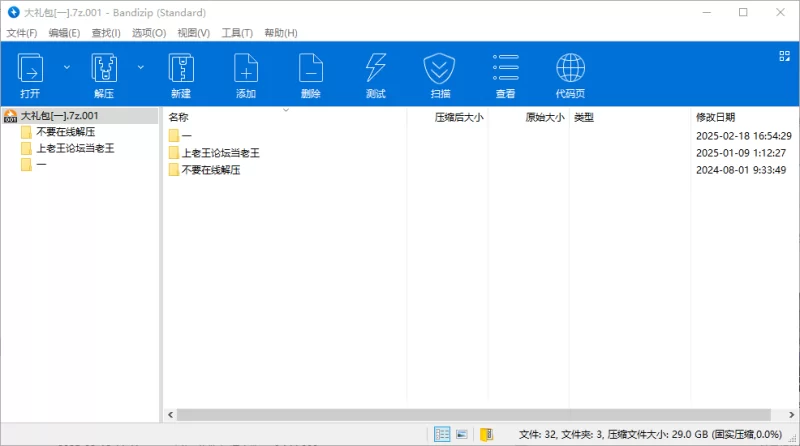Sort by the 修改日期 column header

(715, 117)
